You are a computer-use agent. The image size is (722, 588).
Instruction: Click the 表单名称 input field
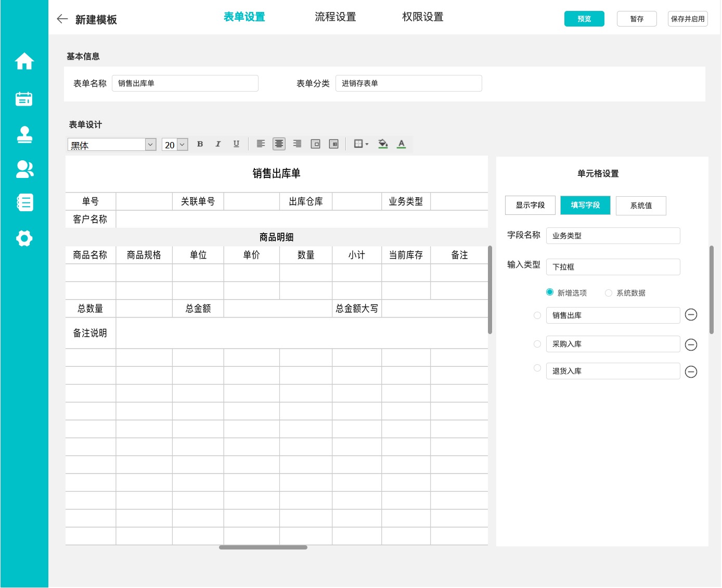click(x=185, y=83)
